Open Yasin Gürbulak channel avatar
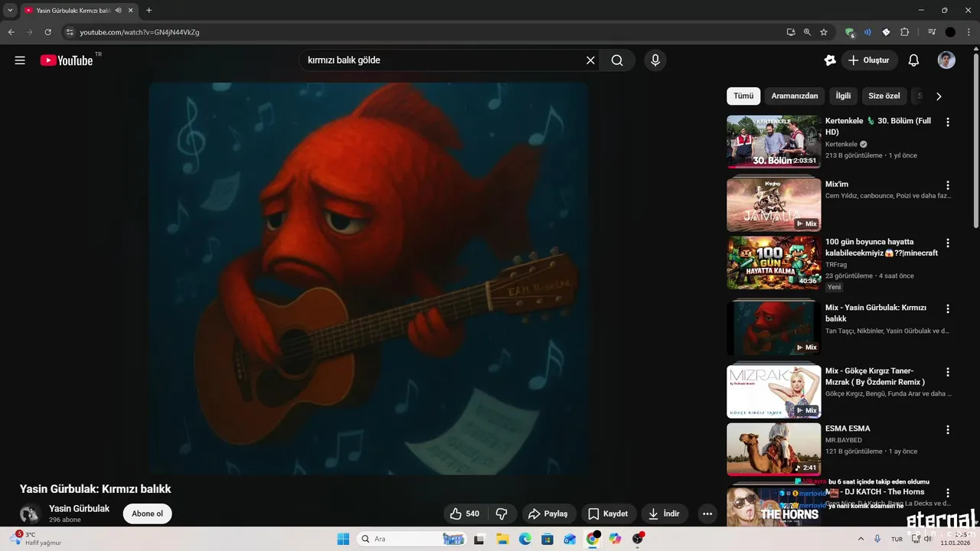This screenshot has width=980, height=551. coord(30,514)
